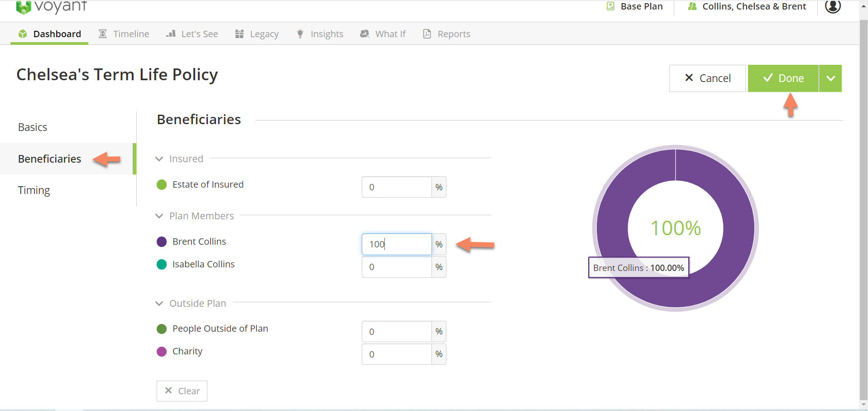Click the People Outside of Plan percentage field
This screenshot has height=411, width=868.
click(397, 332)
